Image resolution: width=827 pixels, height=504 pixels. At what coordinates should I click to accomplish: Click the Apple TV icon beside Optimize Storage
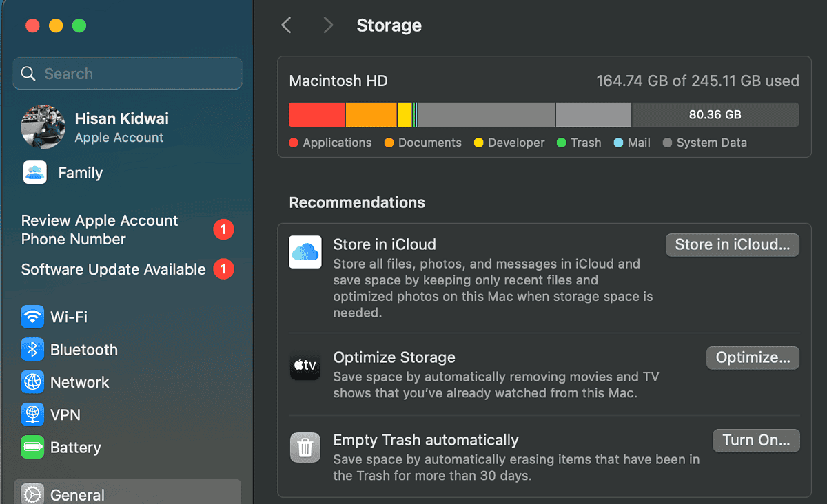305,365
